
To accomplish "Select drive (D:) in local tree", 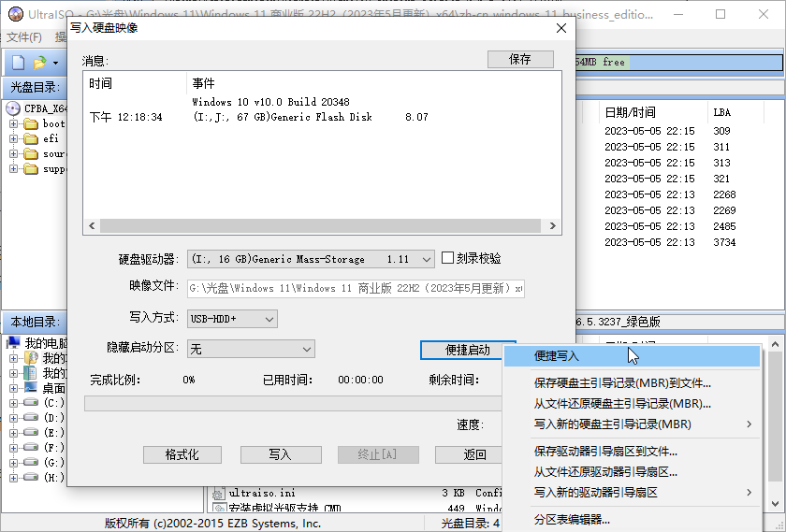I will click(x=31, y=417).
